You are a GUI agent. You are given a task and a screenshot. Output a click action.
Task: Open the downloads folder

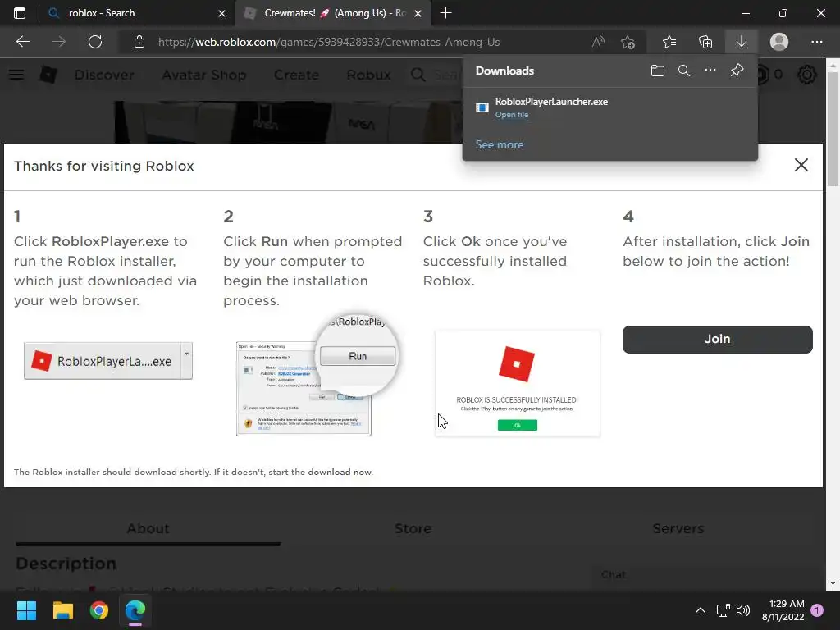pyautogui.click(x=657, y=71)
